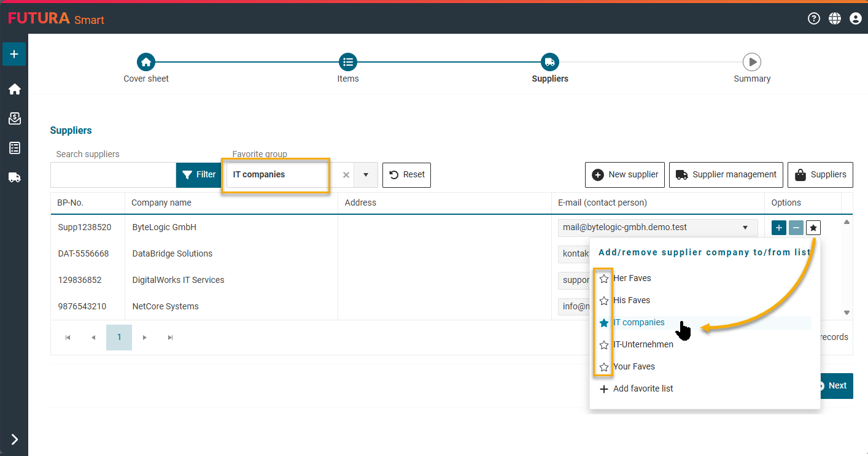Go to home via sidebar house icon
The image size is (868, 456).
[14, 89]
